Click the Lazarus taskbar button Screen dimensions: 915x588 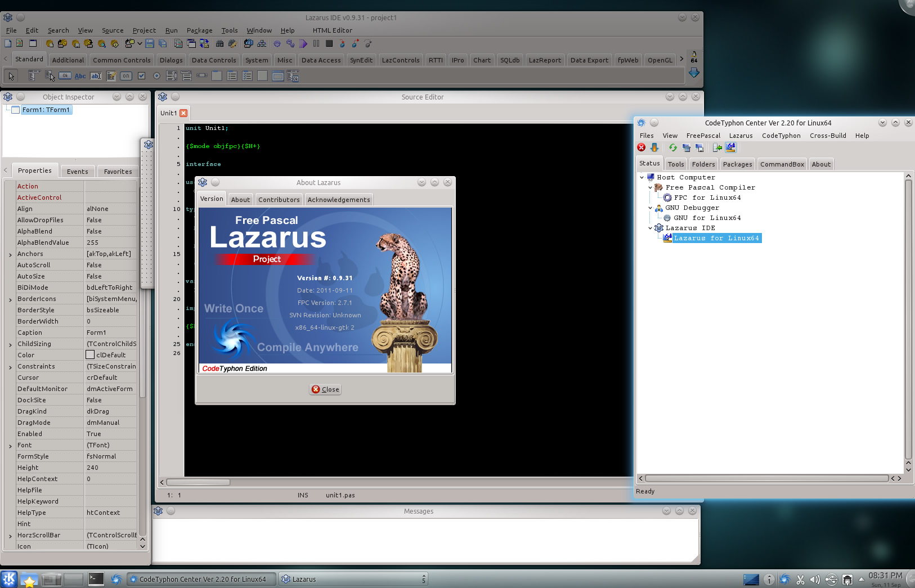click(x=353, y=579)
